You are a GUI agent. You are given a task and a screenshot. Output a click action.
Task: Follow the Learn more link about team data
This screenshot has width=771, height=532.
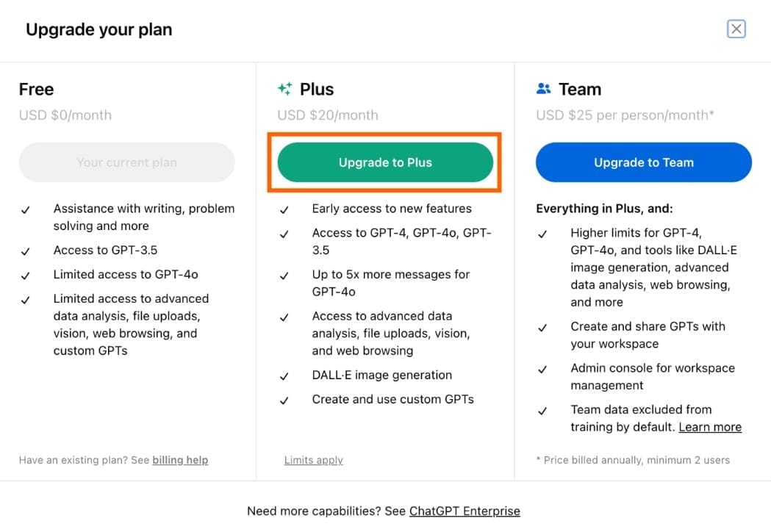coord(710,427)
